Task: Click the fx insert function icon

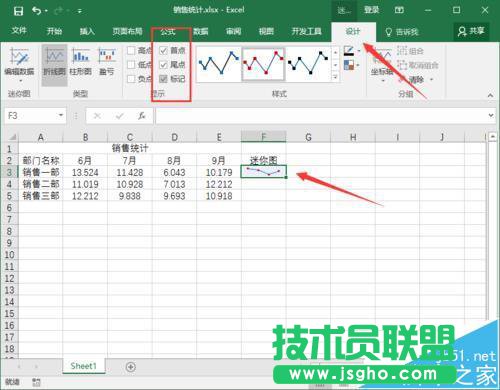Action: click(x=142, y=116)
